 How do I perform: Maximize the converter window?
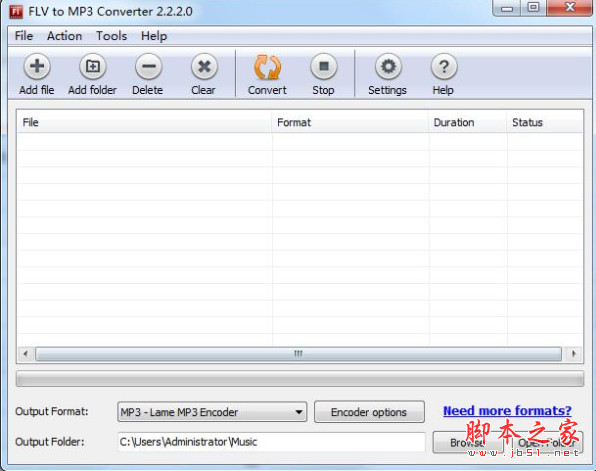click(534, 8)
